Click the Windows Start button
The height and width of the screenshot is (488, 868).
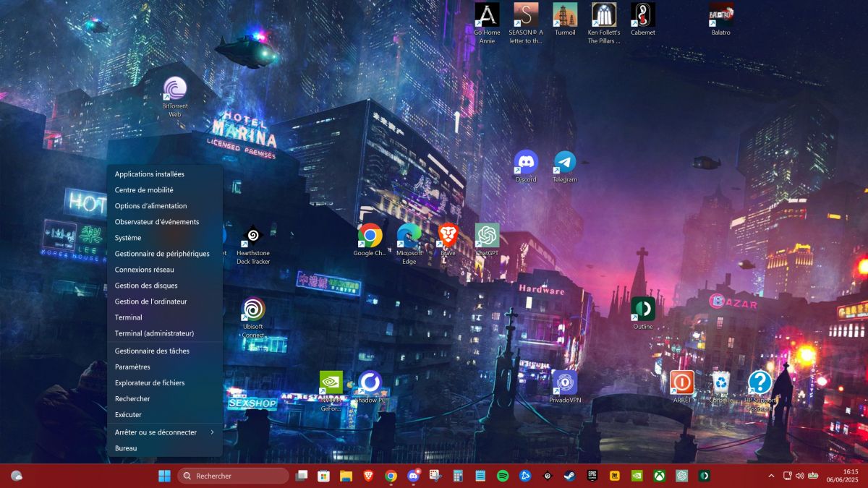165,476
